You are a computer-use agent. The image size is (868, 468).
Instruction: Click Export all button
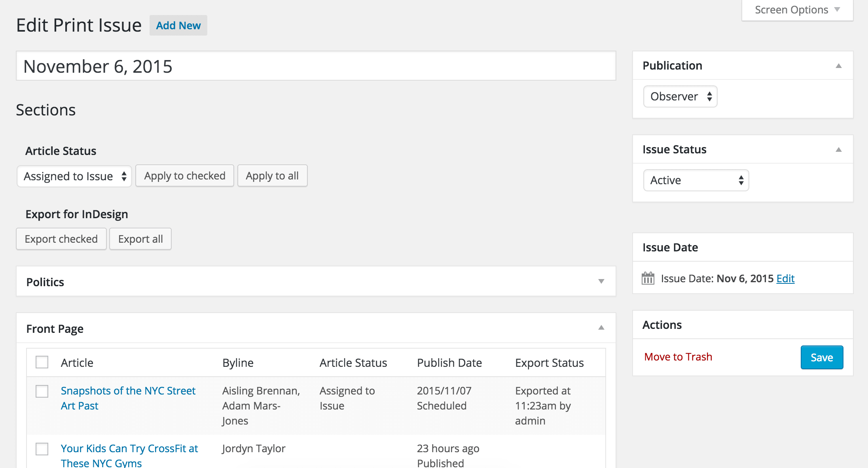(x=140, y=239)
